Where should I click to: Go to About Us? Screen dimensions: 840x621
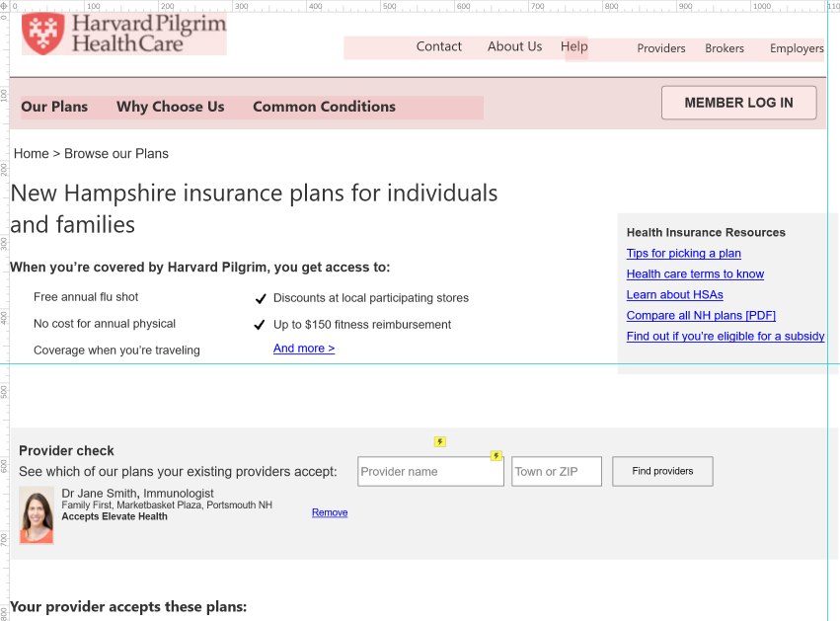click(x=514, y=46)
